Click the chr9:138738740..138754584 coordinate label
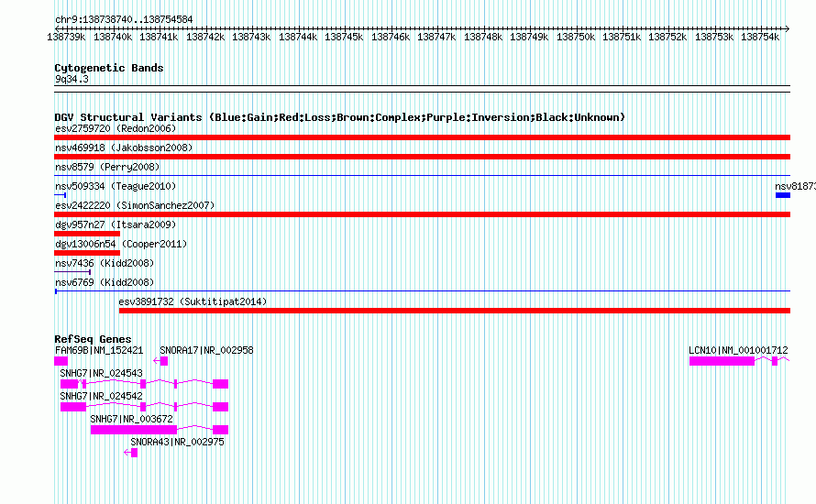Image resolution: width=816 pixels, height=504 pixels. coord(124,20)
